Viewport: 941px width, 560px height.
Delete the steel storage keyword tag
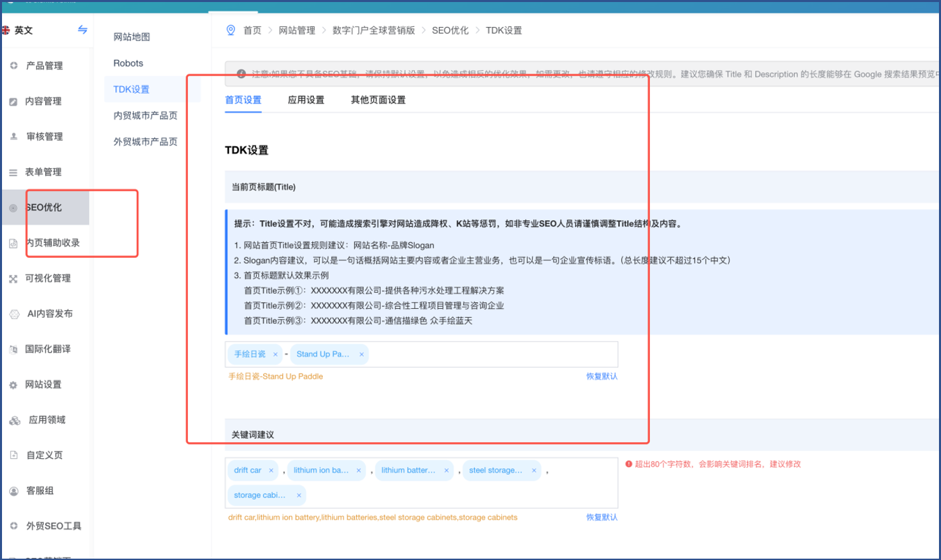534,470
